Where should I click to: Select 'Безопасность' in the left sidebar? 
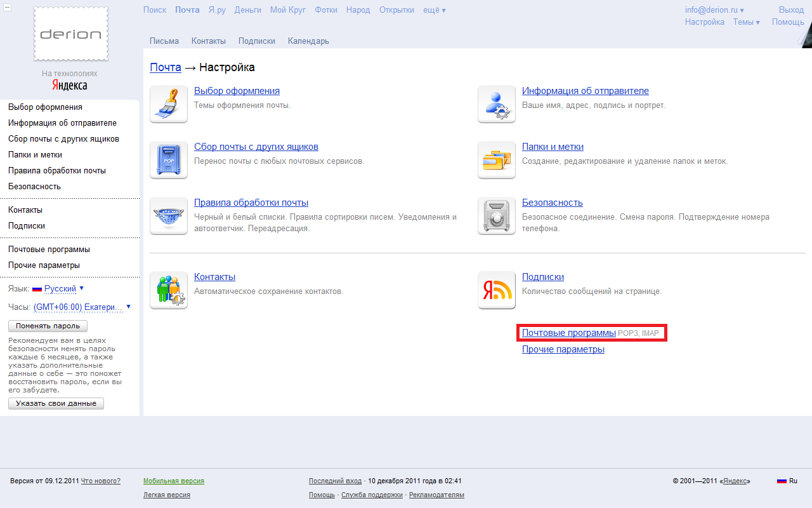coord(34,187)
